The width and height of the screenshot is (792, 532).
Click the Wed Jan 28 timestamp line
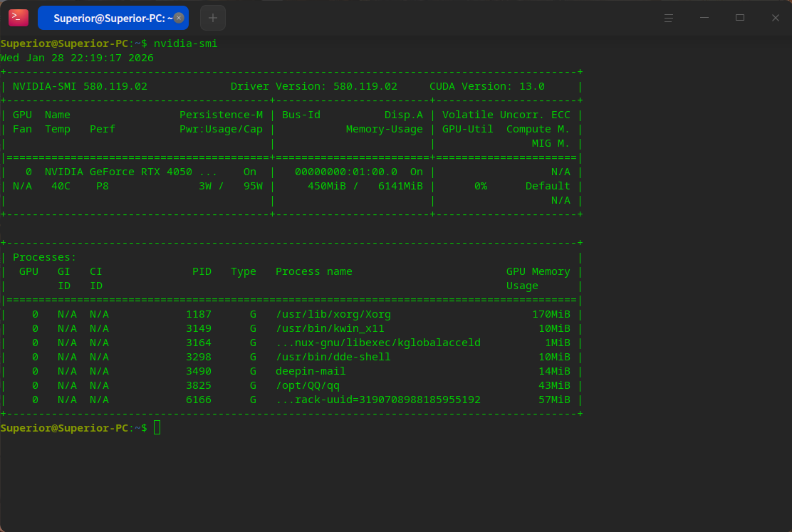click(77, 58)
